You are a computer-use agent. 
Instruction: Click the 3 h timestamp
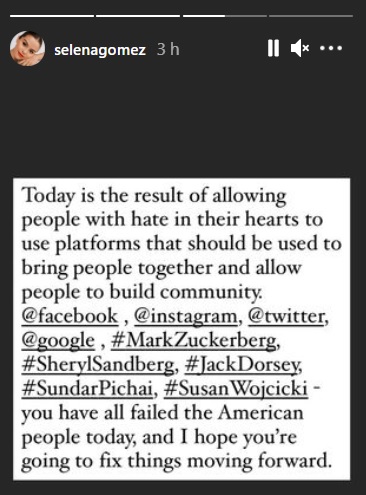coord(168,50)
